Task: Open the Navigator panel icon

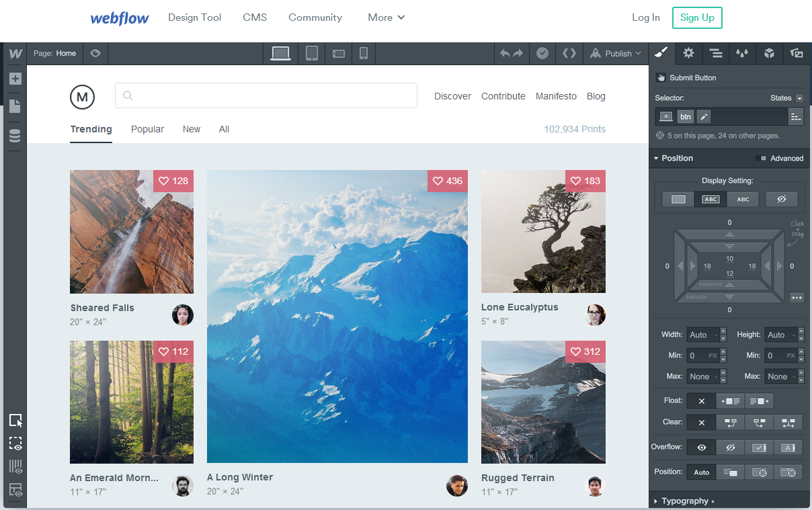Action: tap(716, 53)
